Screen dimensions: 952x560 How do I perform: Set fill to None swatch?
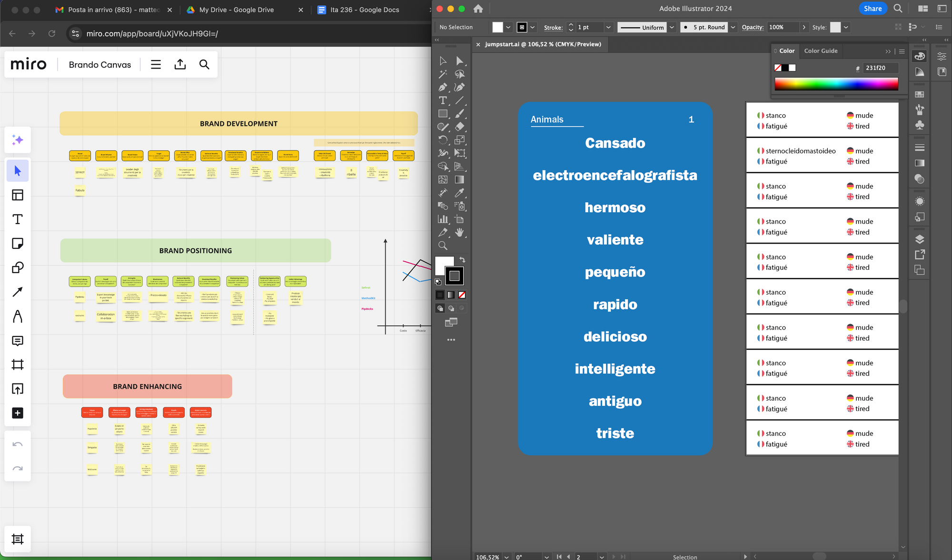click(462, 295)
